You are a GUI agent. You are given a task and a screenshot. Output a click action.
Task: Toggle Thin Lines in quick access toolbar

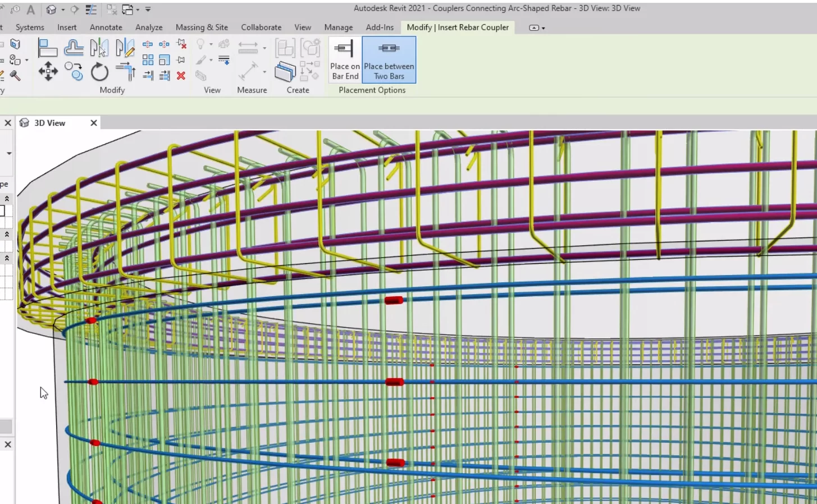click(x=91, y=10)
